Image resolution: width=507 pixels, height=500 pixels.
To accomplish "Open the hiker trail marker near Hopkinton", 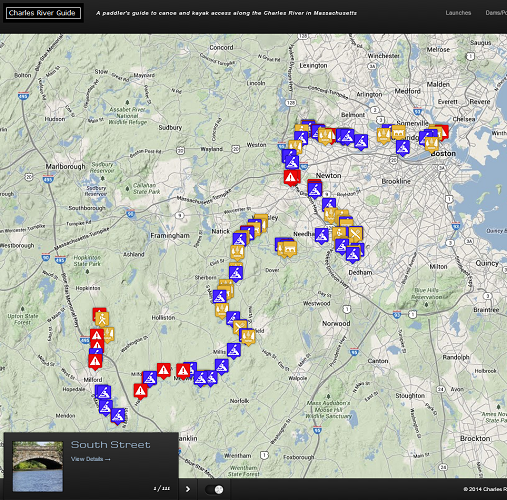I will click(102, 319).
